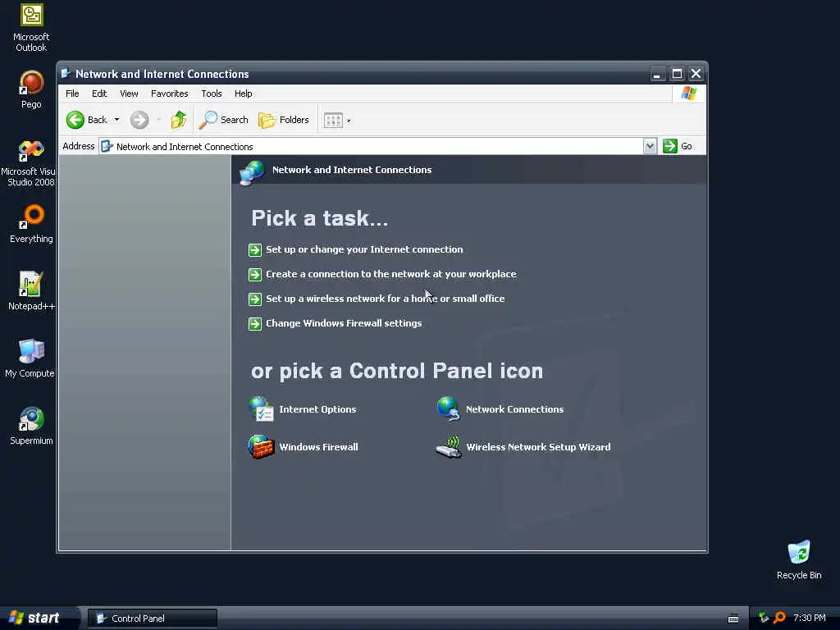Open the Tools menu
This screenshot has width=840, height=630.
(211, 94)
